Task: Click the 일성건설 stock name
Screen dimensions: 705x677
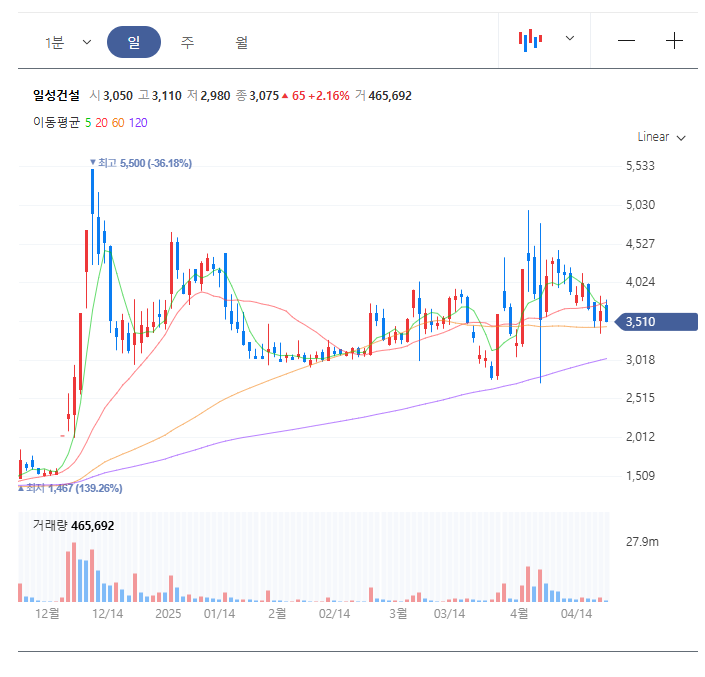Action: (x=56, y=95)
